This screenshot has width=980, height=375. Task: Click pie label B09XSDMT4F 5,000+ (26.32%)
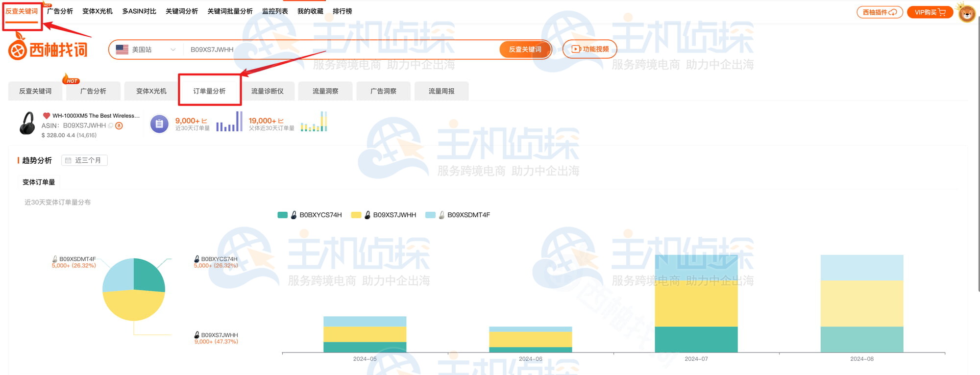point(74,262)
